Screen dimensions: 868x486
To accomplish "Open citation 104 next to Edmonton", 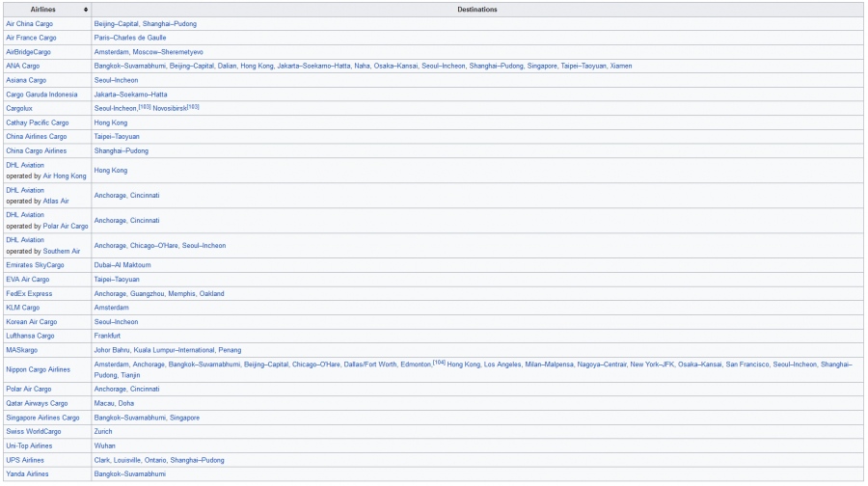I will click(x=439, y=363).
